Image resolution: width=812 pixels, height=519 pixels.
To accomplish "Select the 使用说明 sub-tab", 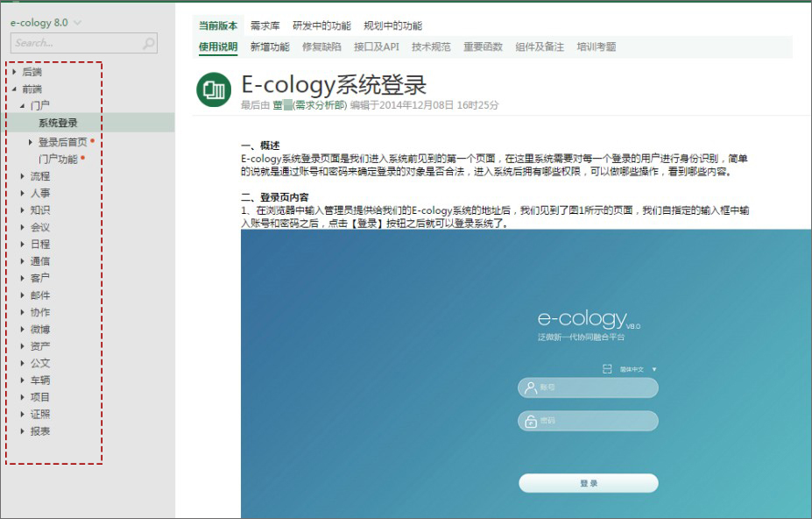I will (x=218, y=46).
